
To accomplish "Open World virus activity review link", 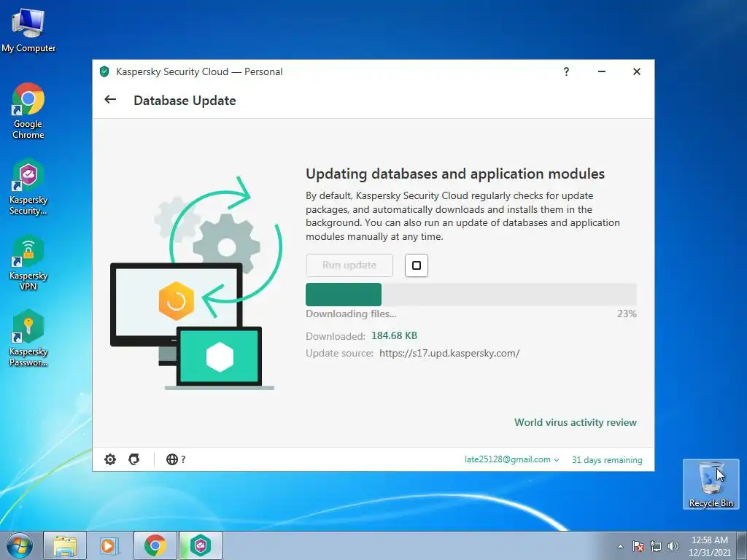I will (575, 422).
